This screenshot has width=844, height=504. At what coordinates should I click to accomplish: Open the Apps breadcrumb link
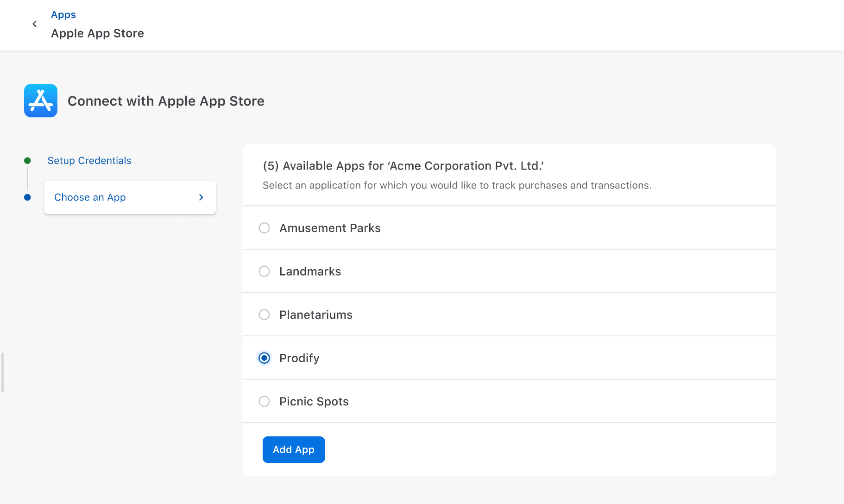tap(63, 15)
